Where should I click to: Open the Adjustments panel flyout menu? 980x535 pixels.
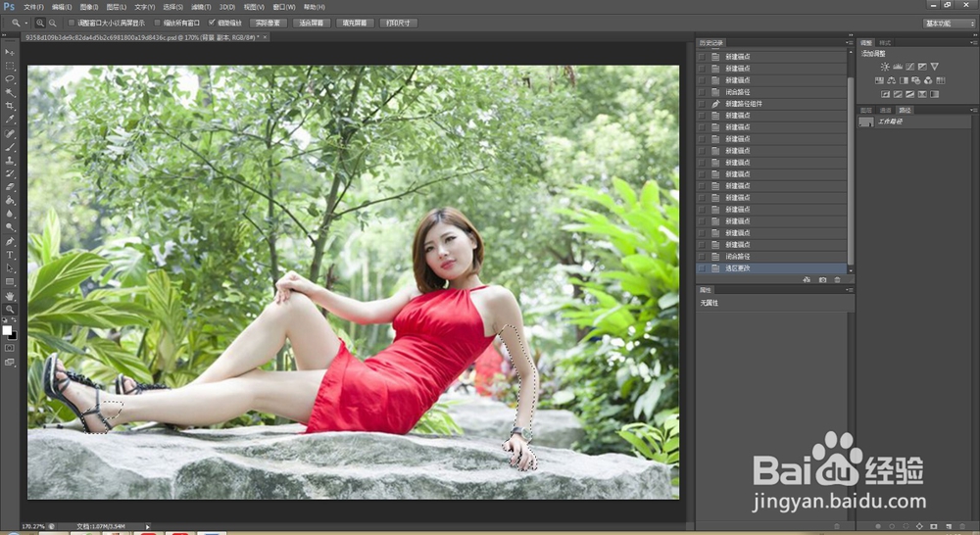point(974,42)
